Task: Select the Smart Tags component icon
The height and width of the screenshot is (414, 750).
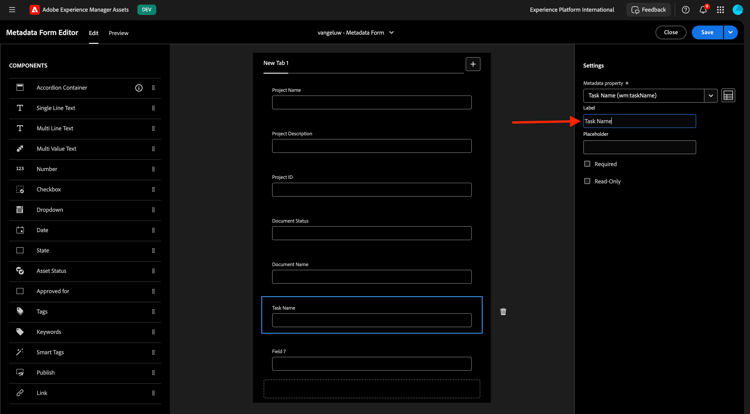Action: [x=20, y=352]
